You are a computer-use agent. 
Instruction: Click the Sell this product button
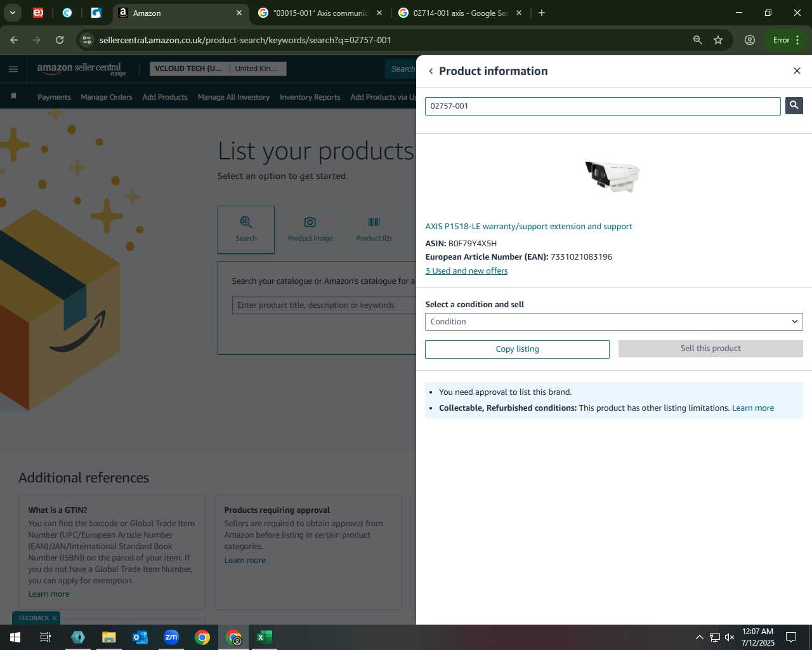point(710,348)
